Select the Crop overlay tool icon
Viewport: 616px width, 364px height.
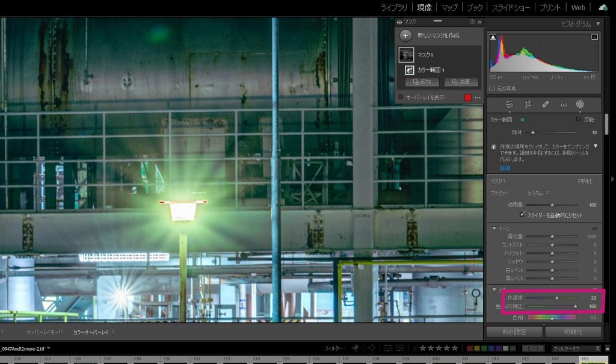[528, 105]
